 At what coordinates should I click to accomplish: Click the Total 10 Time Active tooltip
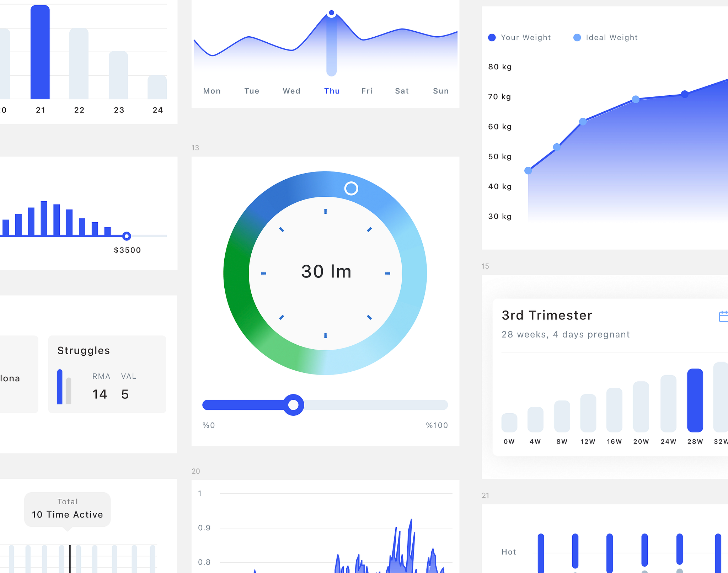pyautogui.click(x=67, y=509)
